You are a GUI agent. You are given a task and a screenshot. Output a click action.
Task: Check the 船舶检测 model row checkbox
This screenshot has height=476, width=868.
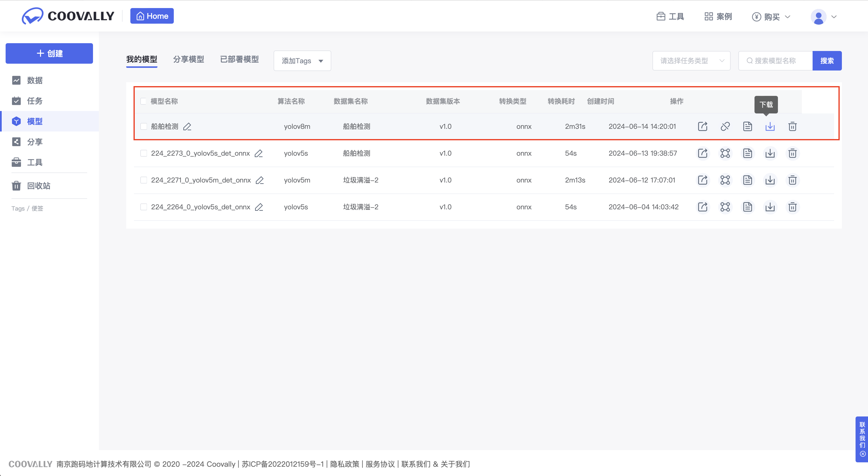pyautogui.click(x=144, y=126)
